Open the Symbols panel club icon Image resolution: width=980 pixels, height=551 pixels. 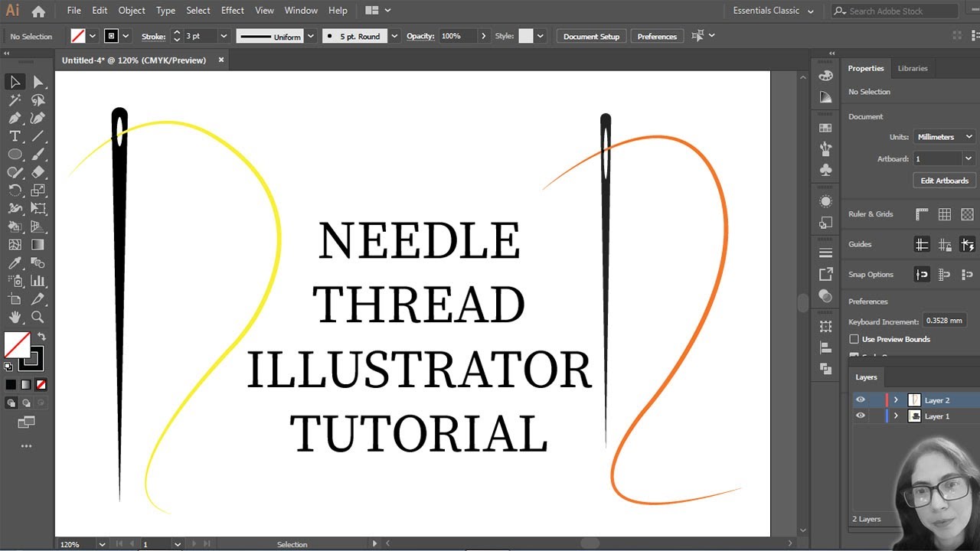coord(825,170)
